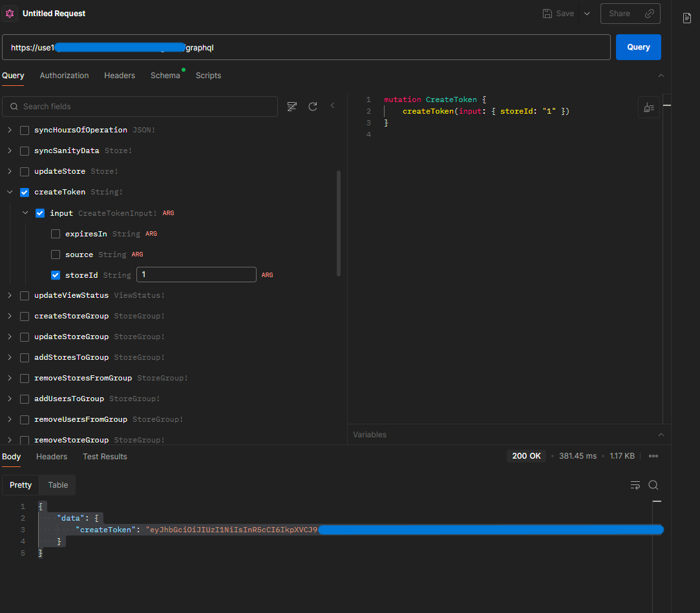Click the field list scrollbar
The width and height of the screenshot is (700, 613).
pos(339,223)
